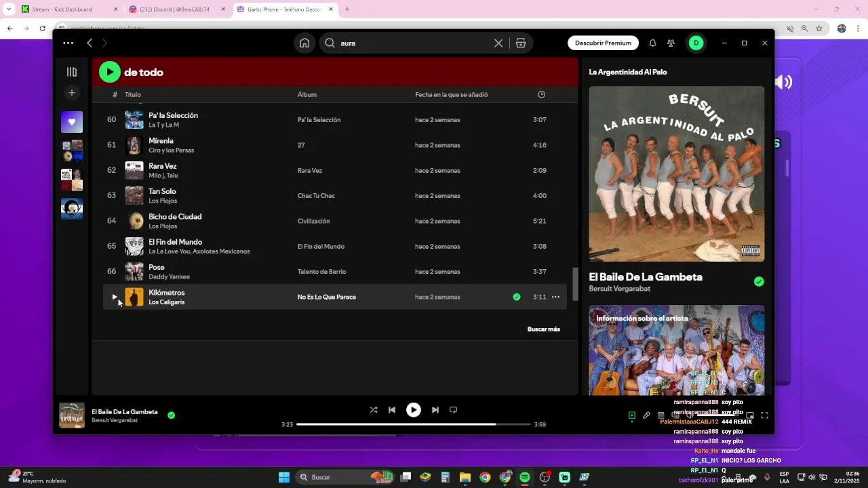
Task: Open lyrics with the microphone icon
Action: click(x=646, y=415)
